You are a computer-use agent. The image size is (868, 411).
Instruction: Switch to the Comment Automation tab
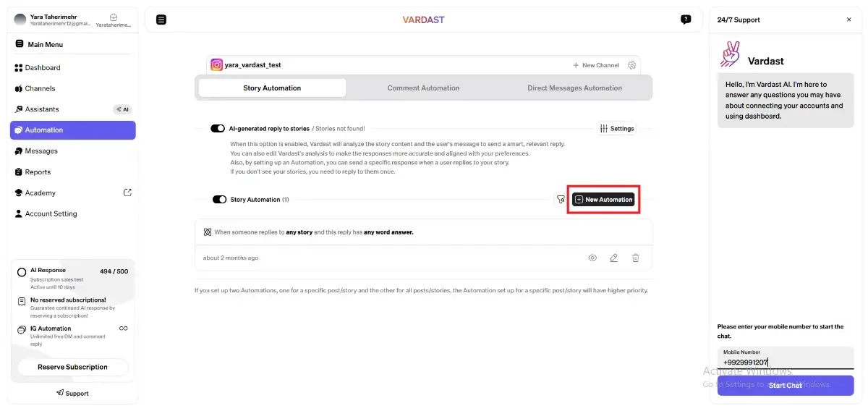pyautogui.click(x=423, y=88)
